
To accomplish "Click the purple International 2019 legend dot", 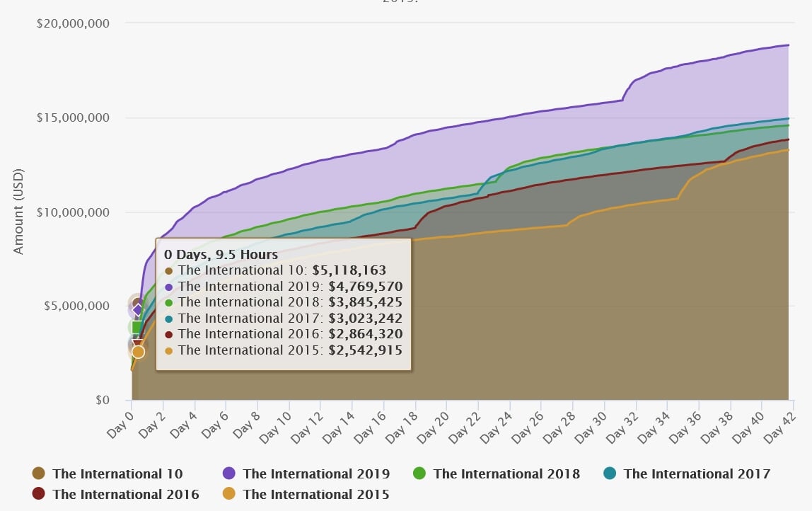I will coord(229,473).
